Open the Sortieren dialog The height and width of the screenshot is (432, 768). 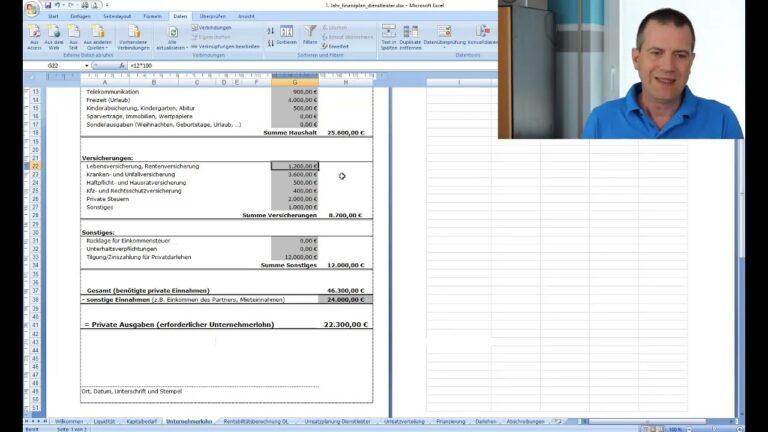click(287, 35)
